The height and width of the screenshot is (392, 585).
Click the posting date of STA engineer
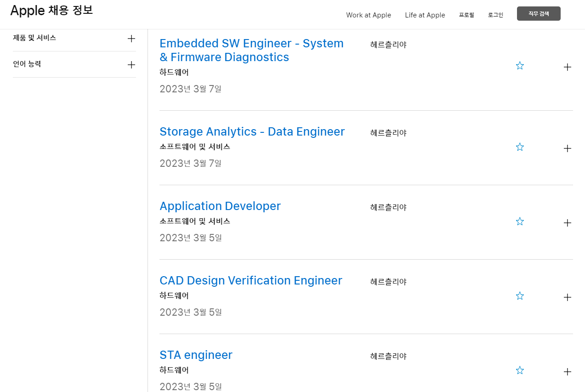click(191, 386)
